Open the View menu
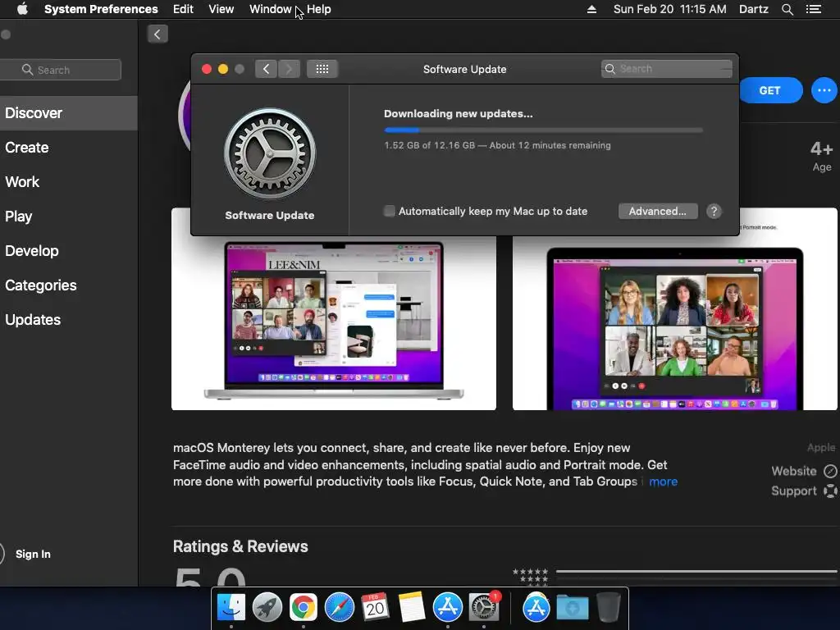The height and width of the screenshot is (630, 840). pyautogui.click(x=221, y=9)
